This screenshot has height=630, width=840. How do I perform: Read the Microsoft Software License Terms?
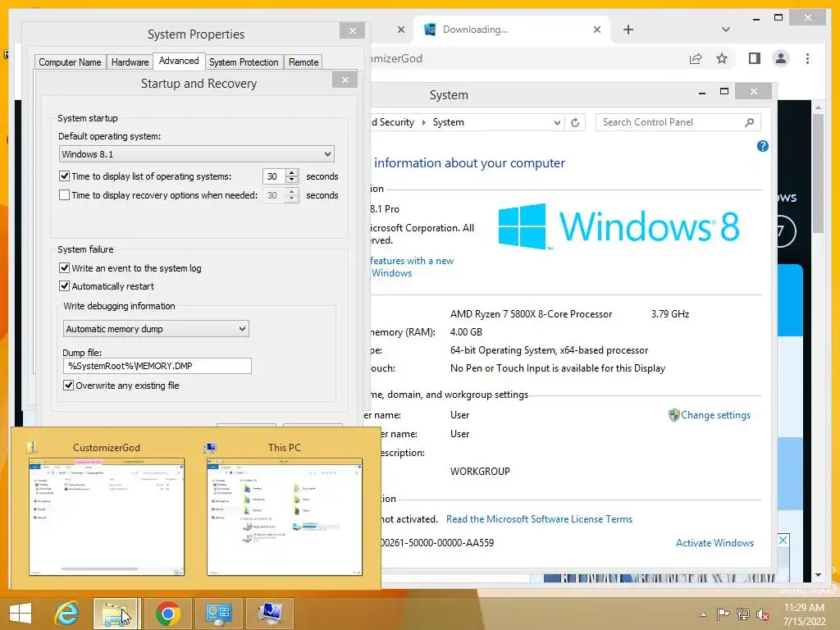click(539, 519)
